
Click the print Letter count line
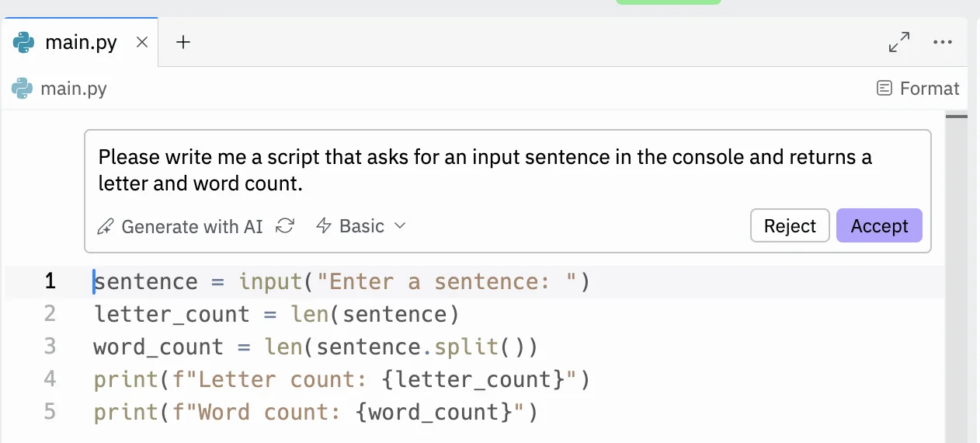click(342, 379)
